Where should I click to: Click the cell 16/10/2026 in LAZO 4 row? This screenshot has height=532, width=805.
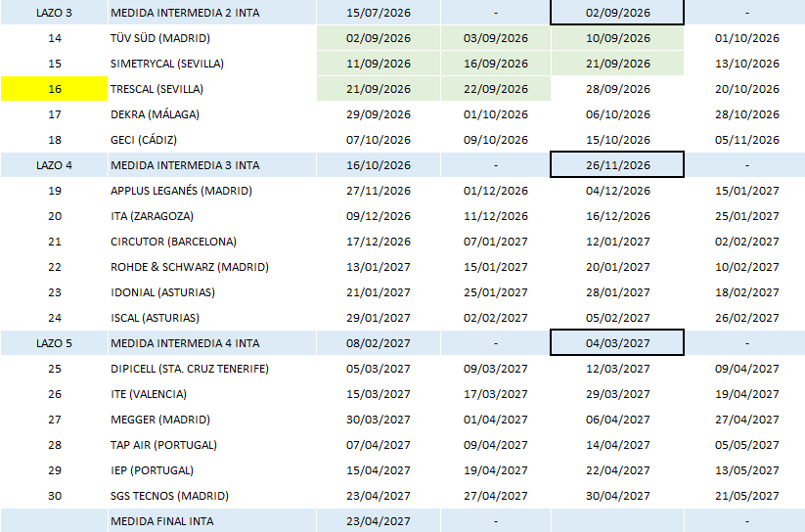[x=379, y=165]
